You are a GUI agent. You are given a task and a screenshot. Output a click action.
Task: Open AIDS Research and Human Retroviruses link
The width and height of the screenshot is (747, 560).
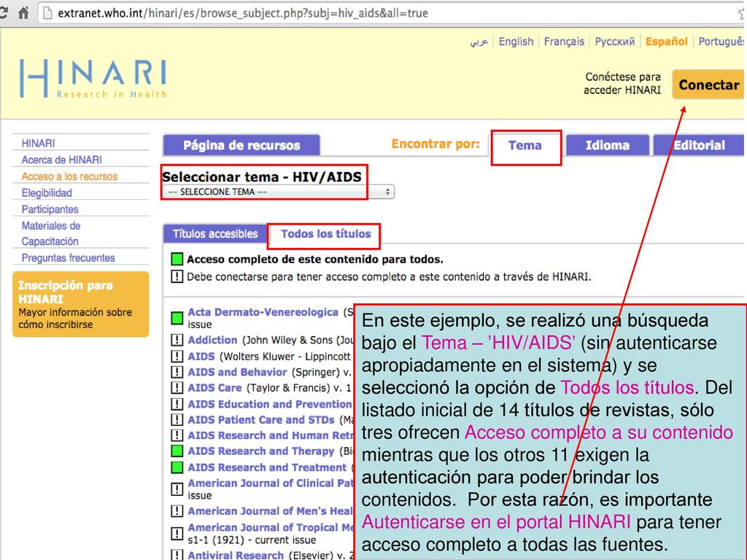click(270, 435)
